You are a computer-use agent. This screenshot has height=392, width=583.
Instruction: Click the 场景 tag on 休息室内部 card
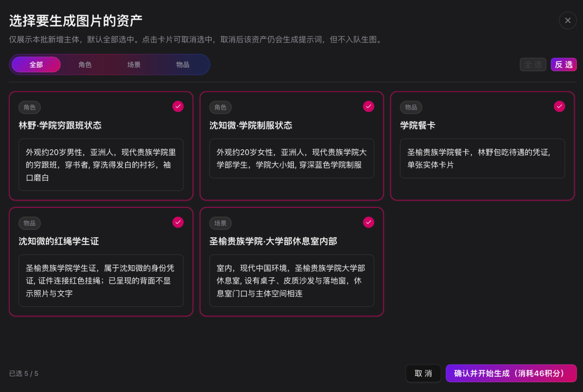click(x=220, y=223)
